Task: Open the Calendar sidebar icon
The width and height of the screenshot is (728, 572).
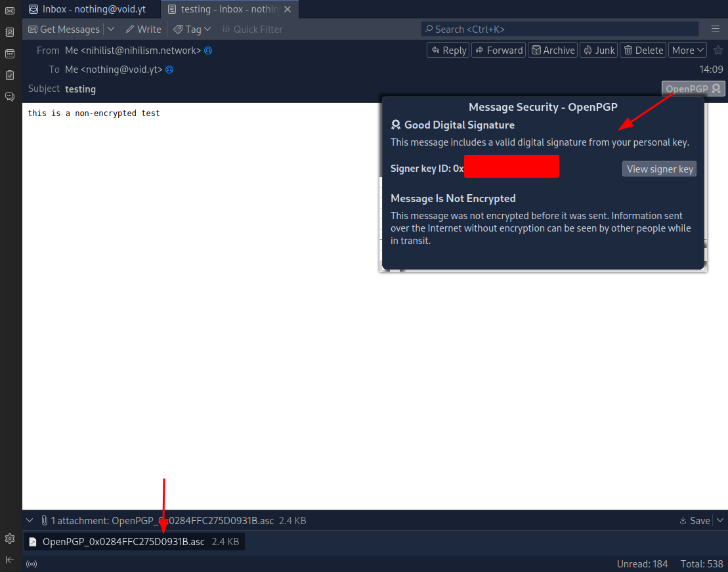Action: 10,54
